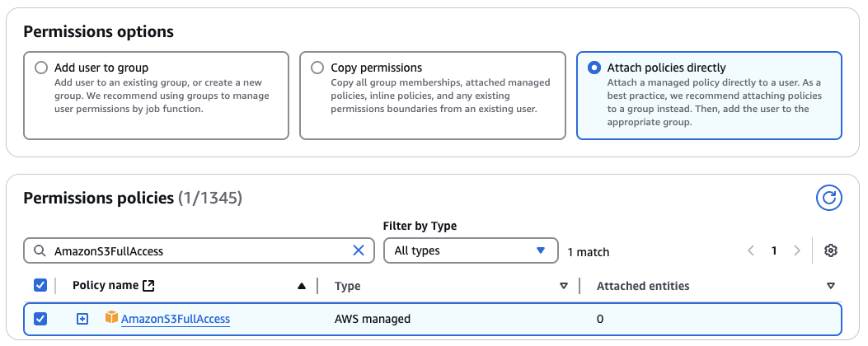This screenshot has width=868, height=346.
Task: Open the Filter by Type dropdown
Action: click(470, 250)
